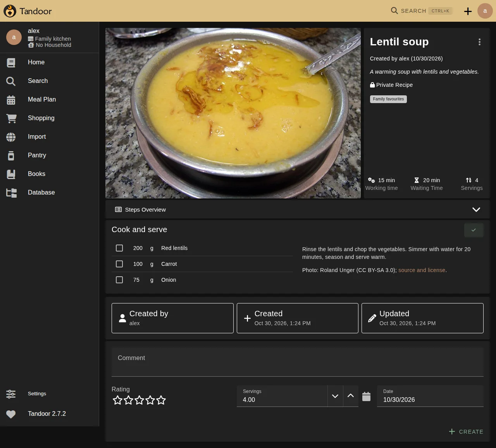Click the Comment text field
This screenshot has width=496, height=448.
coord(298,362)
